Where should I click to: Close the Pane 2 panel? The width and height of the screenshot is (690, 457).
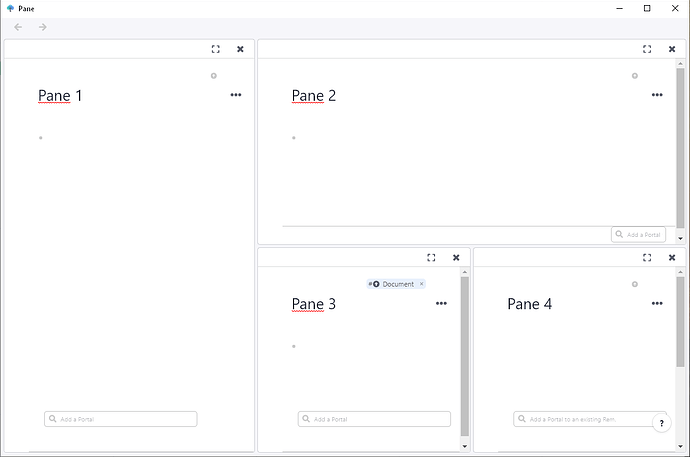tap(672, 49)
